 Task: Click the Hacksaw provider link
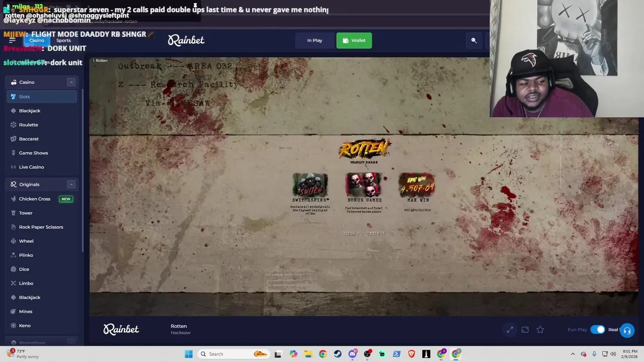[x=181, y=333]
